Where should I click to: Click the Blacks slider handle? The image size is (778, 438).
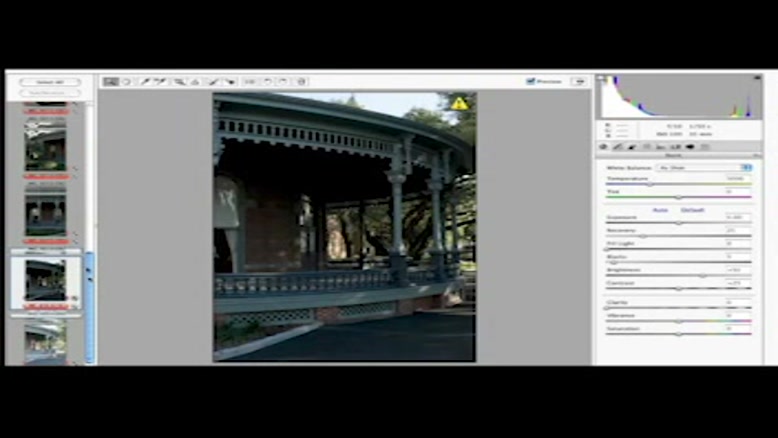[614, 262]
